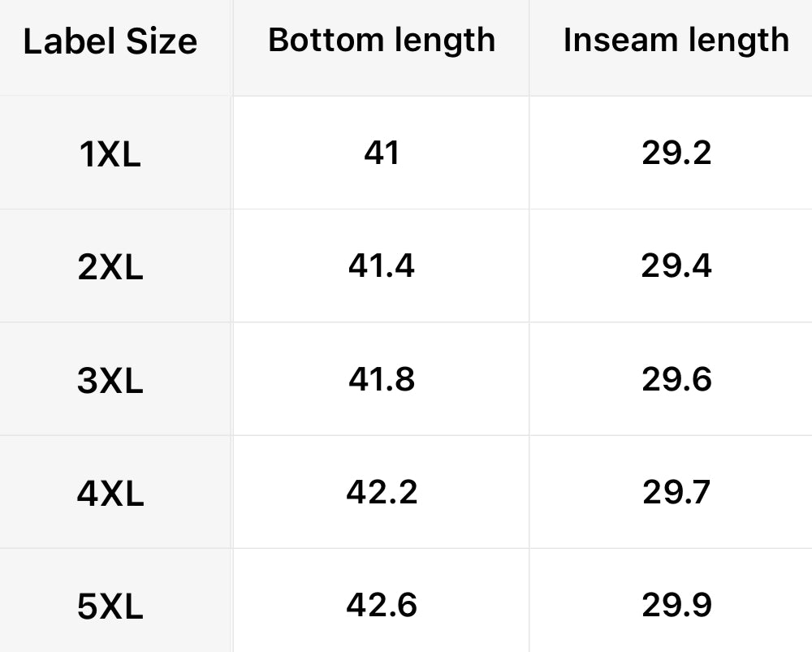Viewport: 812px width, 652px height.
Task: Select the Bottom length column header
Action: 382,40
